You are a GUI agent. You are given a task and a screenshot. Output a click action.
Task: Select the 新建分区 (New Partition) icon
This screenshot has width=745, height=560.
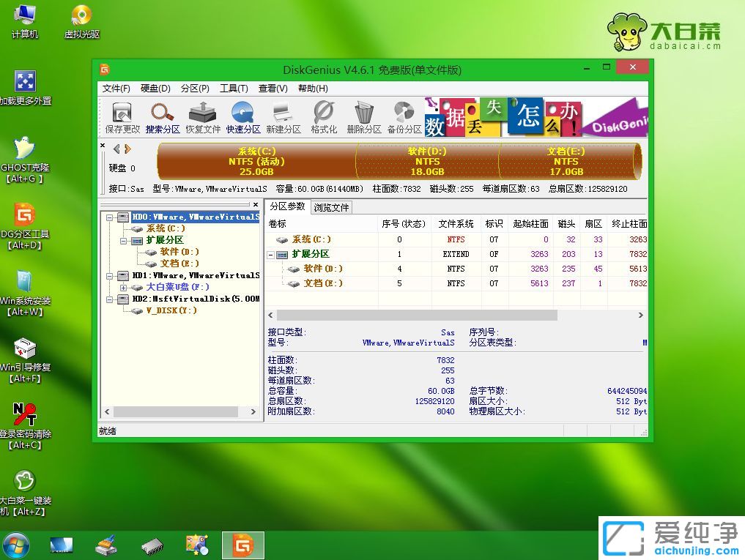pos(283,116)
